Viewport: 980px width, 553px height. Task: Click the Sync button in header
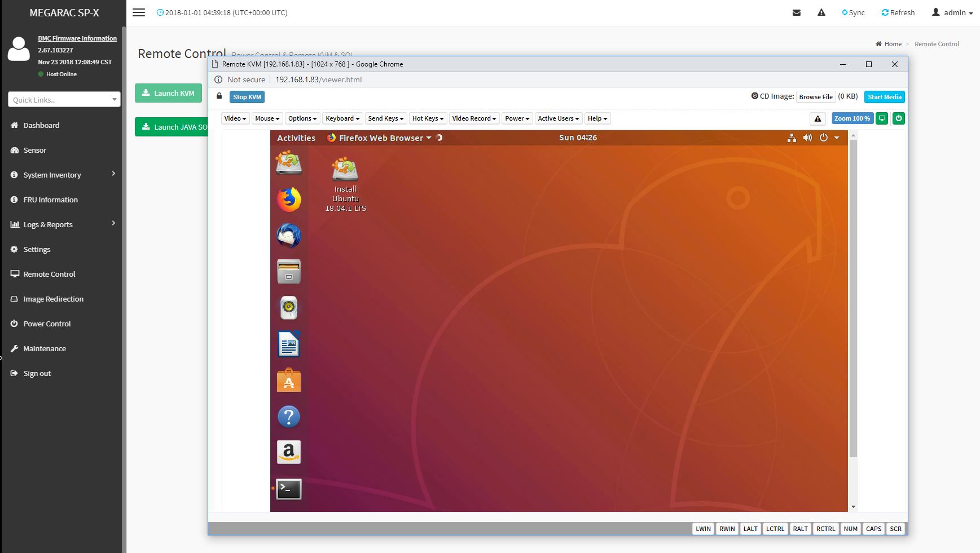853,12
